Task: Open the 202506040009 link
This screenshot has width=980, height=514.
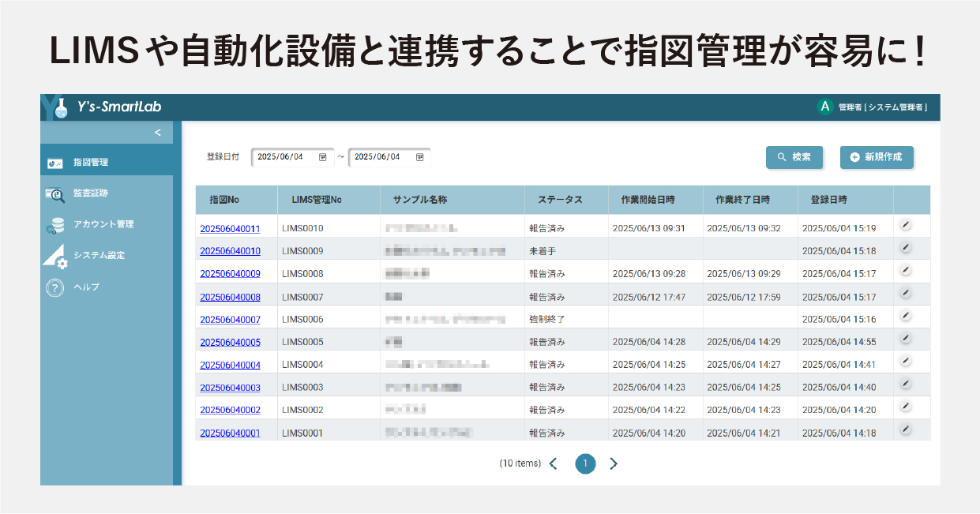Action: click(230, 274)
